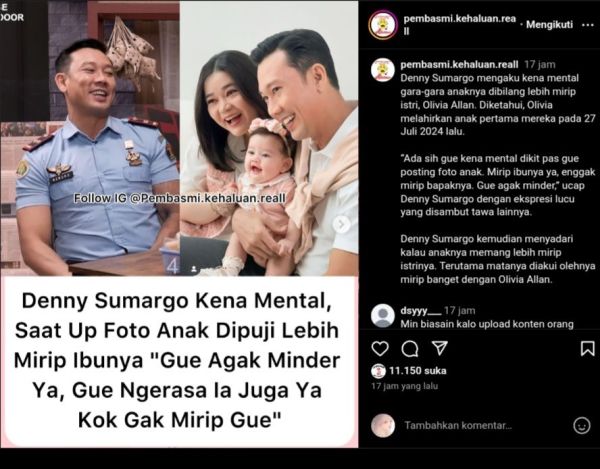Viewport: 600px width, 469px height.
Task: Open liker avatar beside likes count
Action: [378, 371]
